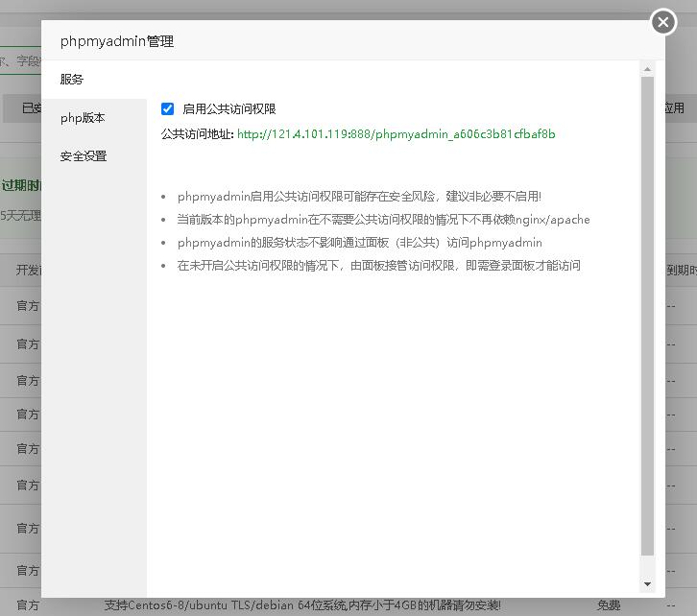The width and height of the screenshot is (697, 616).
Task: Close the phpmyadmin management dialog
Action: coord(662,22)
